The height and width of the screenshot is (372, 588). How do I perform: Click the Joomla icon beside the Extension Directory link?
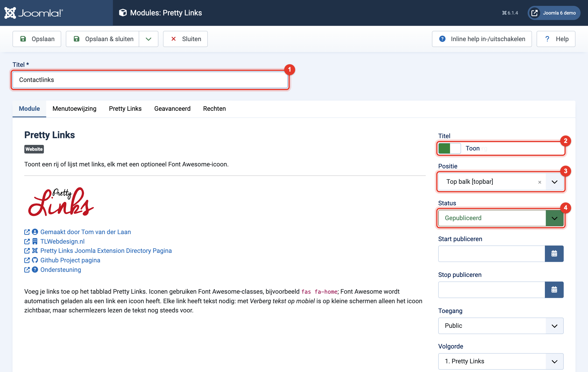pyautogui.click(x=35, y=251)
